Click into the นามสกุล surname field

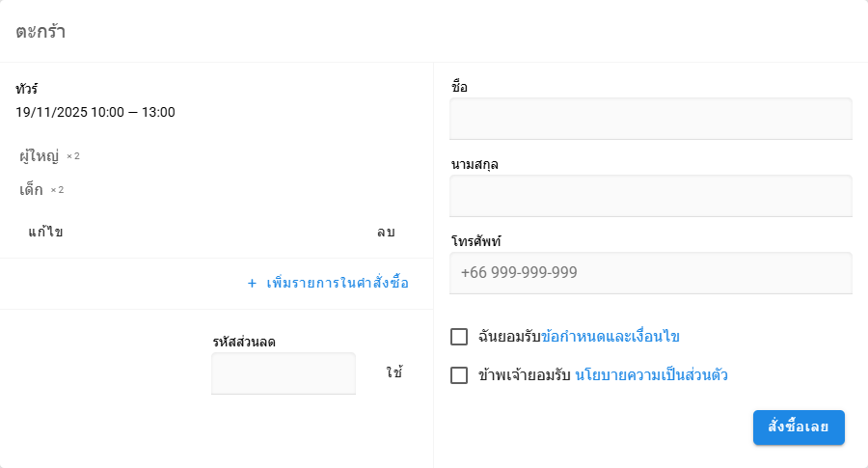pyautogui.click(x=651, y=196)
